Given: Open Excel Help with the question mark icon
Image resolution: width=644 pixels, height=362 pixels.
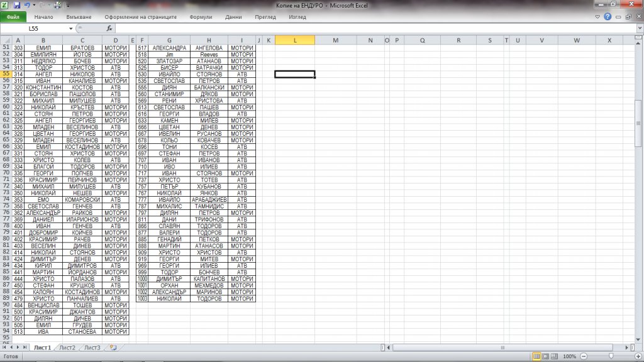Looking at the screenshot, I should point(608,17).
